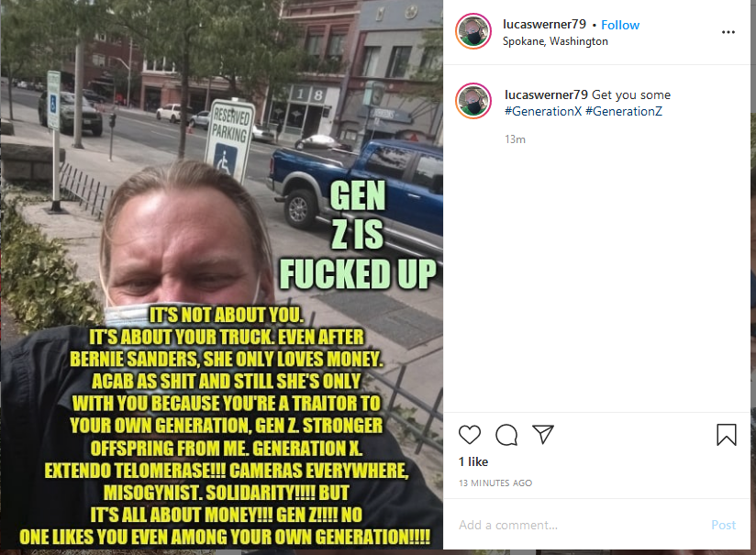Open the username link in the caption
The width and height of the screenshot is (756, 555).
coord(546,94)
